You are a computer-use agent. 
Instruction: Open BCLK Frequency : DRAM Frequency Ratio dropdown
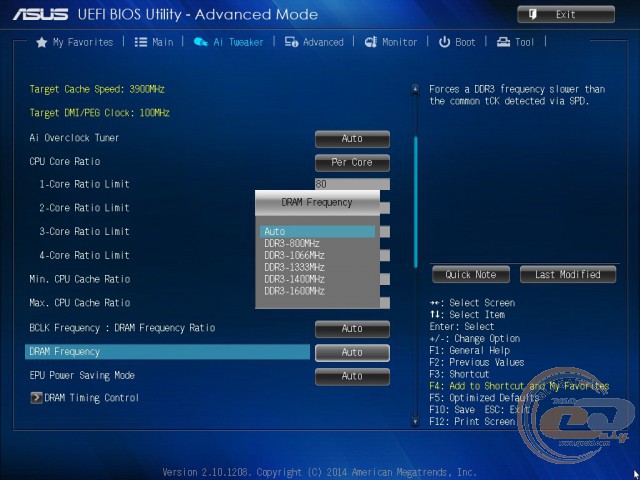pos(352,329)
